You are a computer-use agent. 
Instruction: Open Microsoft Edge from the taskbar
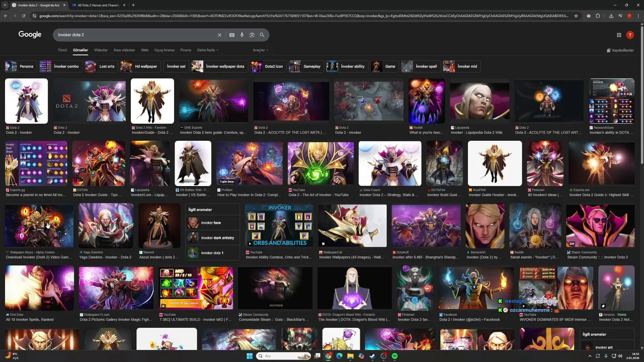[339, 356]
